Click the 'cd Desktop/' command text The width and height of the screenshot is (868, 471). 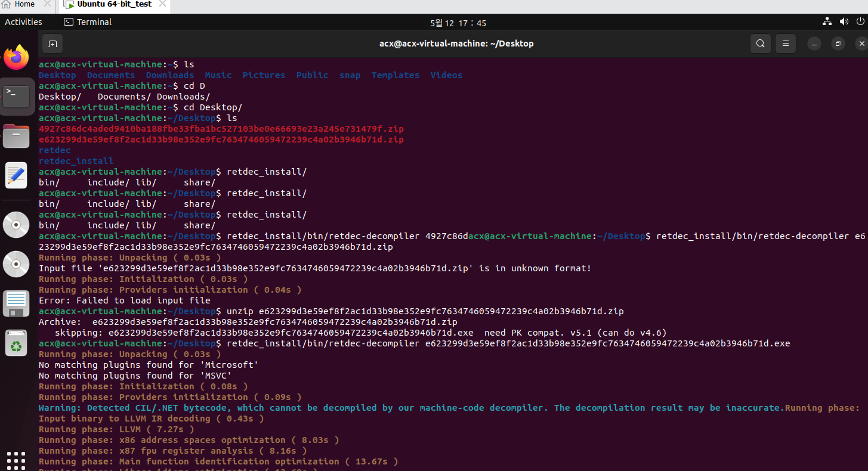tap(213, 107)
